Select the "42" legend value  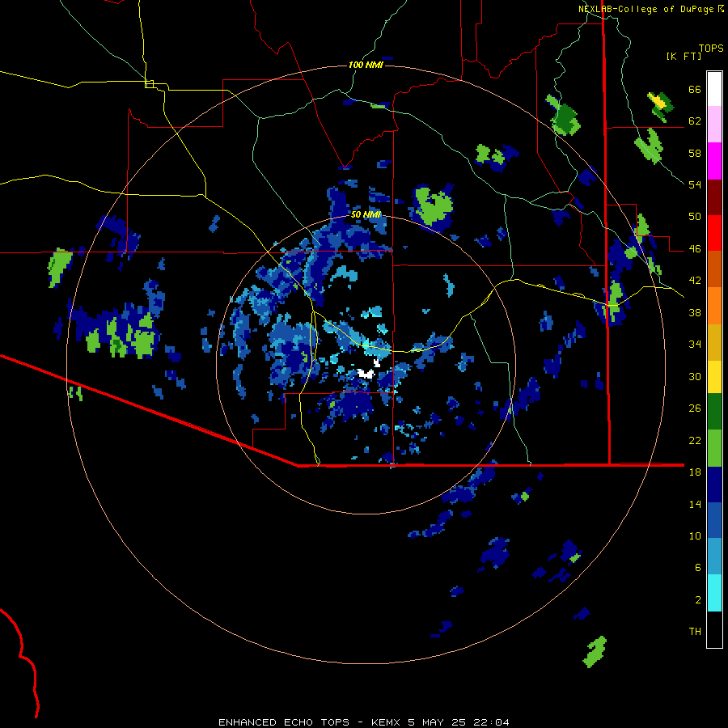tap(695, 281)
